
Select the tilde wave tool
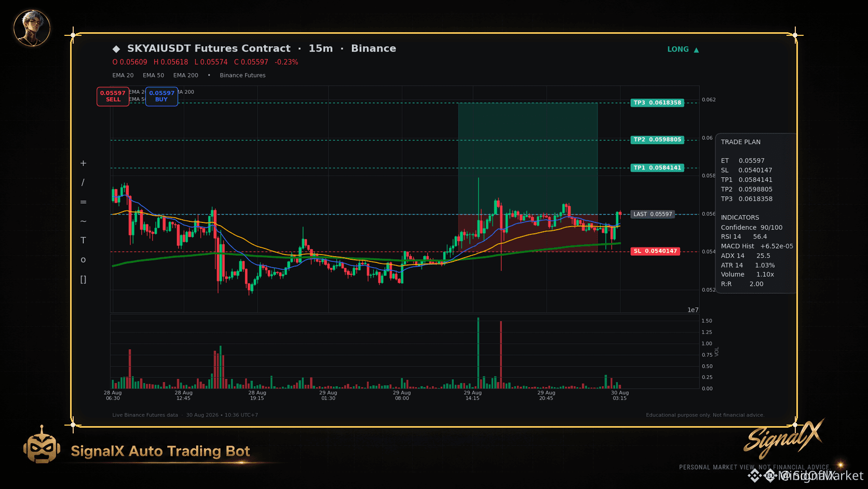point(83,221)
